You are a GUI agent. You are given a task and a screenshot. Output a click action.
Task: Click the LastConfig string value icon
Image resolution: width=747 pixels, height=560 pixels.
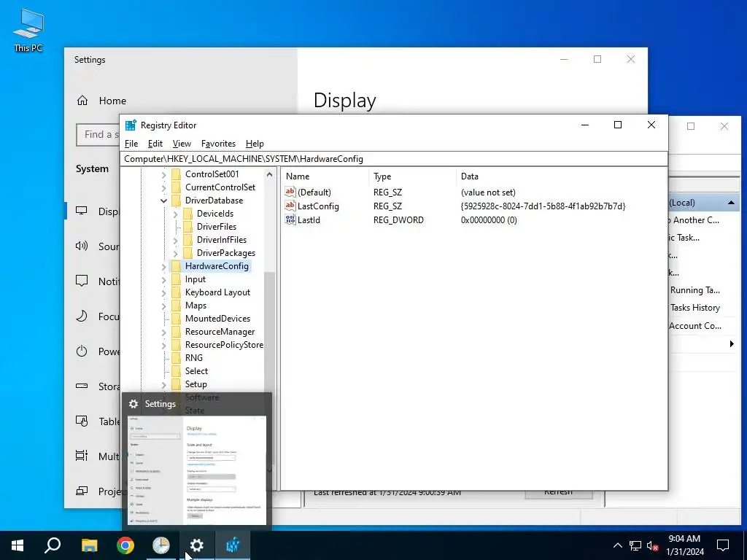pos(290,206)
